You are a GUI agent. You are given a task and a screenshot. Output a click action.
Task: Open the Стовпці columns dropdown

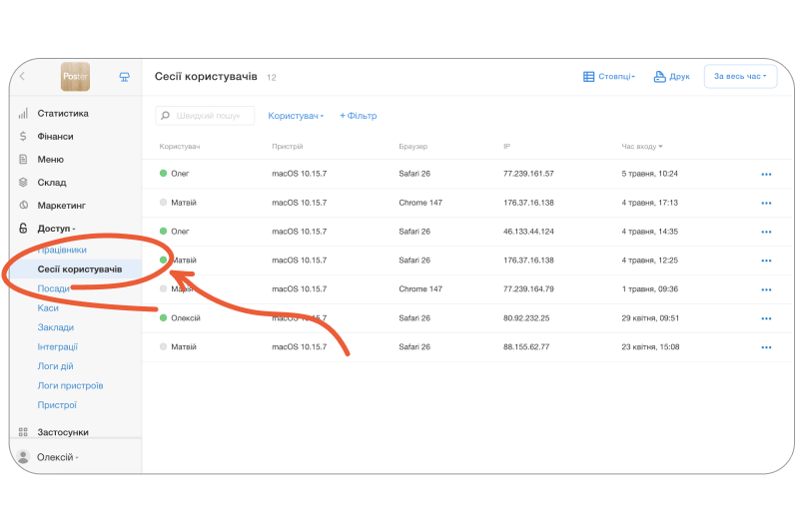pos(609,77)
